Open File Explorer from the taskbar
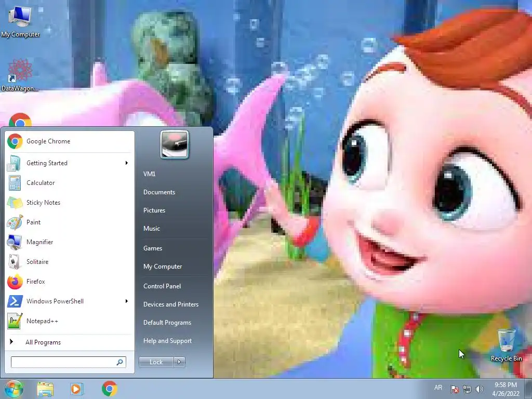Screen dimensions: 532x399 (x=45, y=389)
